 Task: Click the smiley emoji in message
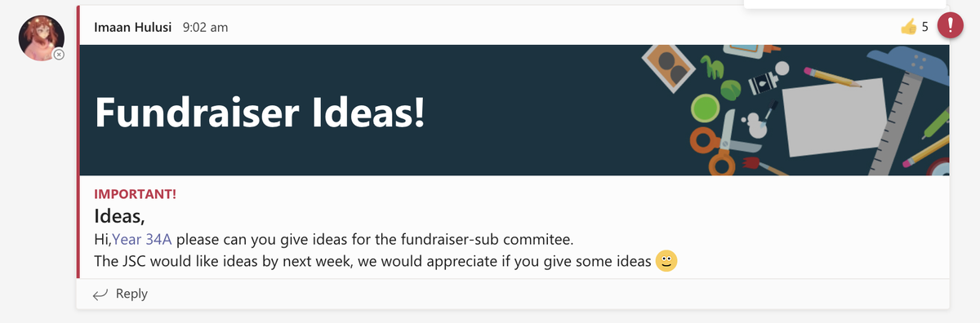[667, 261]
